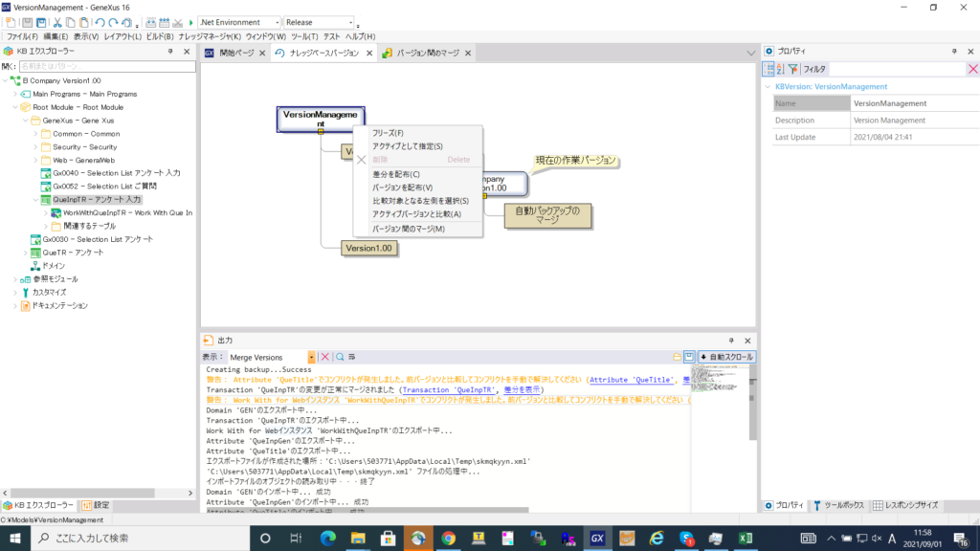Click the output panel horizontal scrollbar

pos(367,511)
